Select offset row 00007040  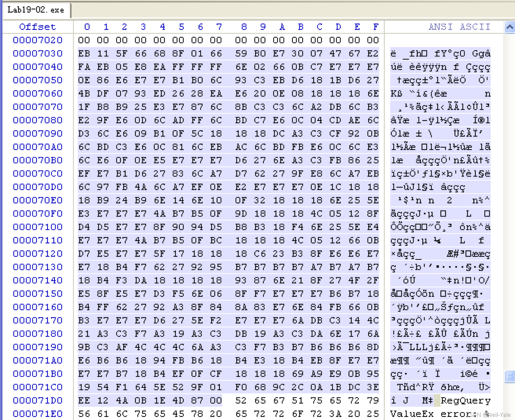click(38, 67)
